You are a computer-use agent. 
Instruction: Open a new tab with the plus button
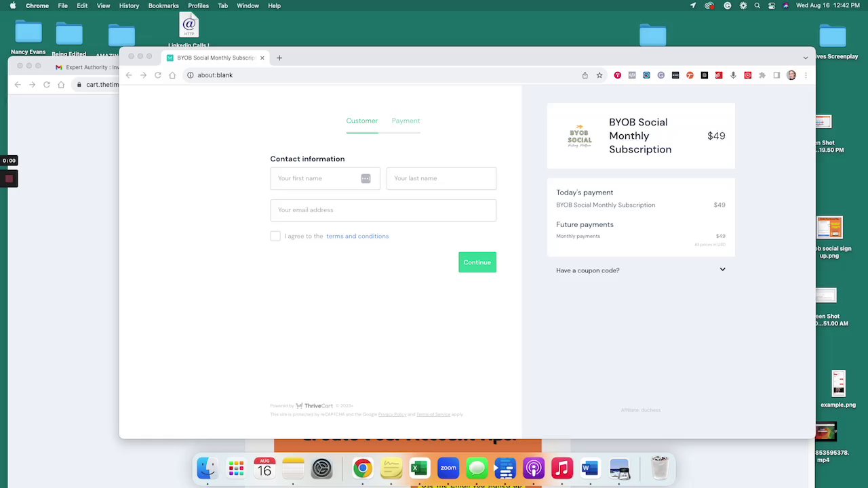279,58
